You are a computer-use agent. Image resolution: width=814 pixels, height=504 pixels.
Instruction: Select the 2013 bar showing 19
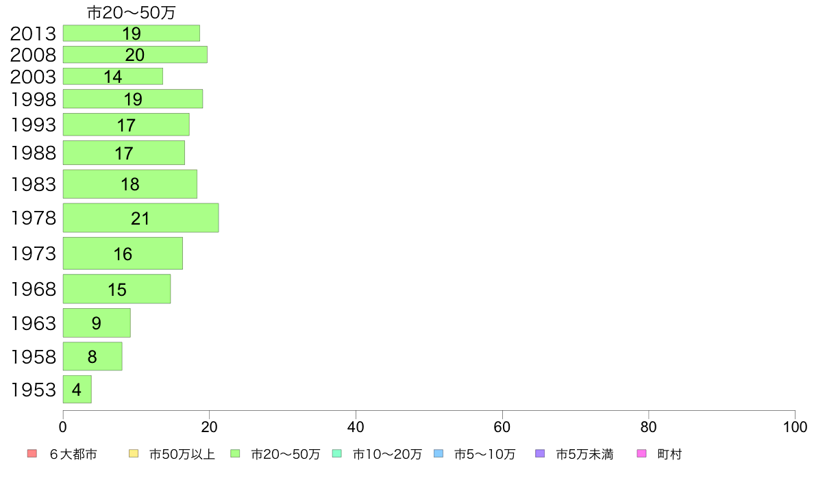[x=132, y=34]
